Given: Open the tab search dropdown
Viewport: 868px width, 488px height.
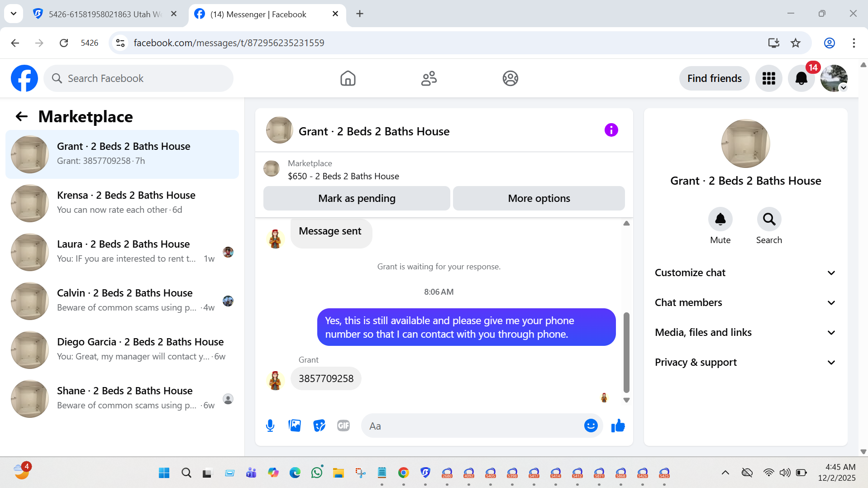Looking at the screenshot, I should pos(14,14).
